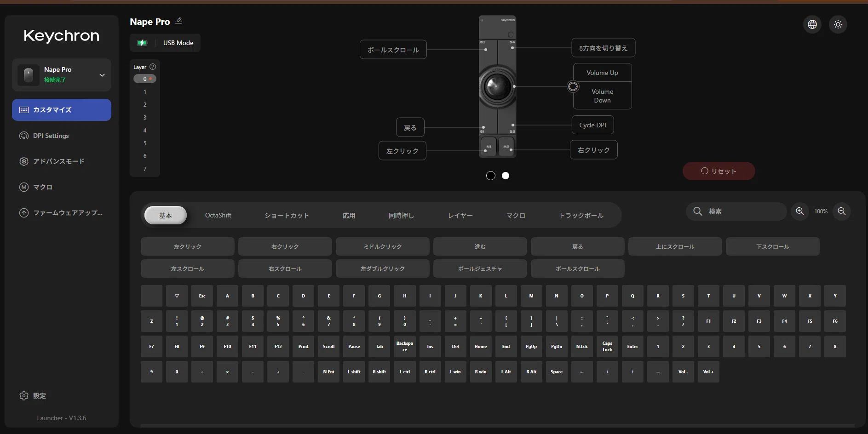Switch to Layer 3
This screenshot has width=868, height=434.
[145, 118]
